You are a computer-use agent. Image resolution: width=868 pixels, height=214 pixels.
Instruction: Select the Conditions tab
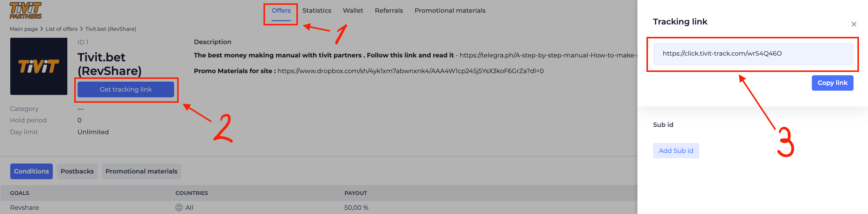(31, 171)
